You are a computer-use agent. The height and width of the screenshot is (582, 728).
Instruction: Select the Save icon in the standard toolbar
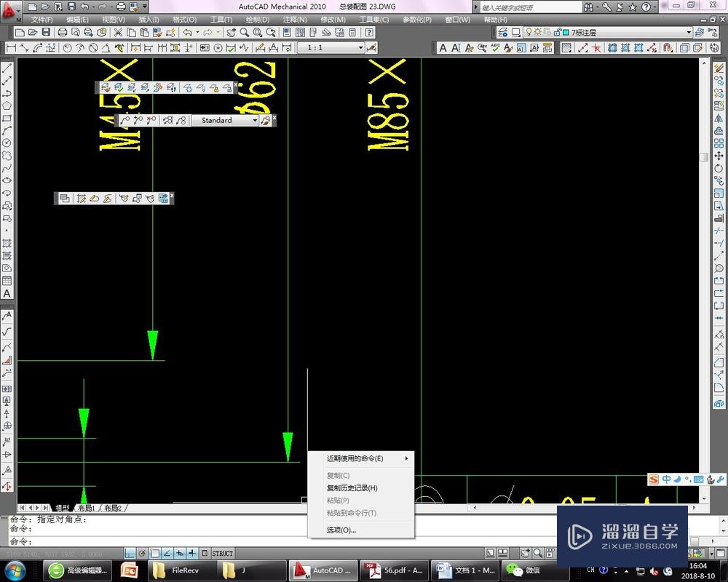pos(45,33)
